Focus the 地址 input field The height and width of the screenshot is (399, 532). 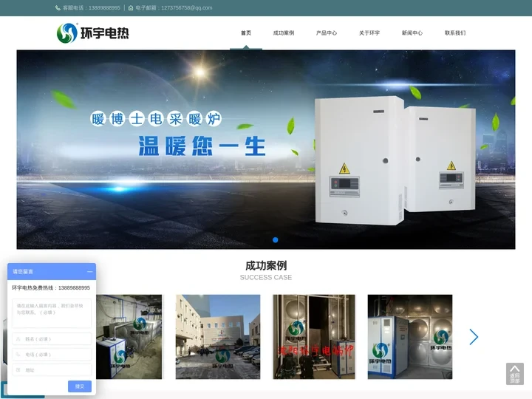[x=52, y=370]
